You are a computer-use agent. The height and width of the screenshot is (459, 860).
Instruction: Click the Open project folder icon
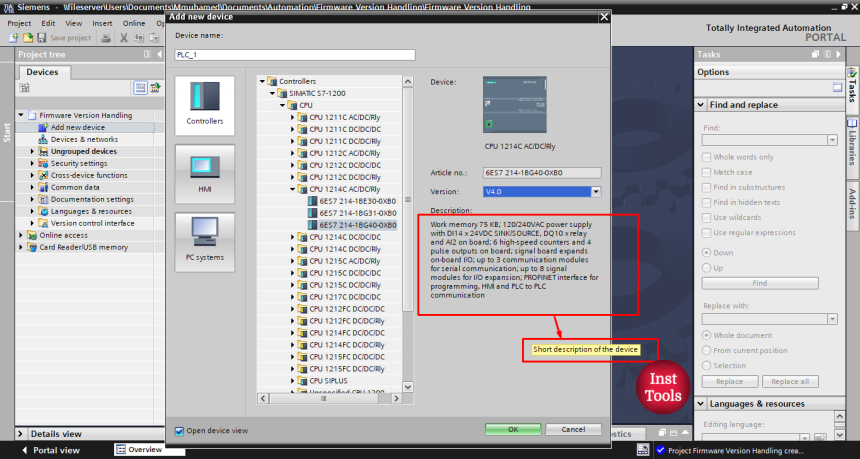point(28,38)
